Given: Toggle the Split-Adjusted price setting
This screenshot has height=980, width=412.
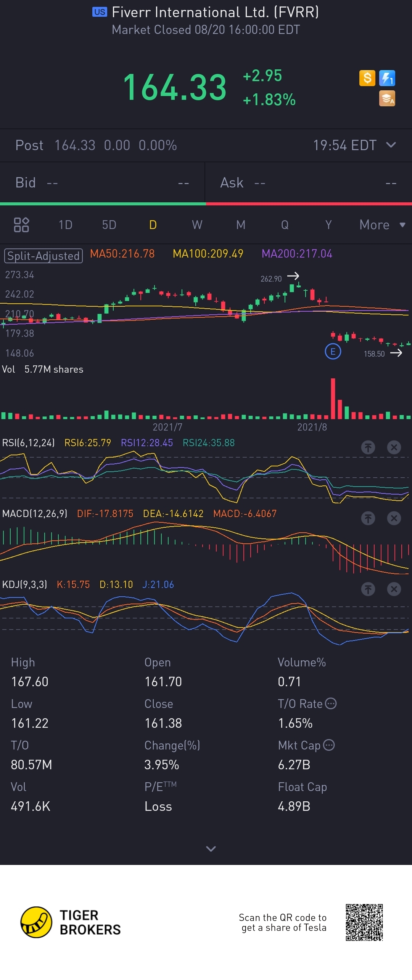Looking at the screenshot, I should [43, 256].
